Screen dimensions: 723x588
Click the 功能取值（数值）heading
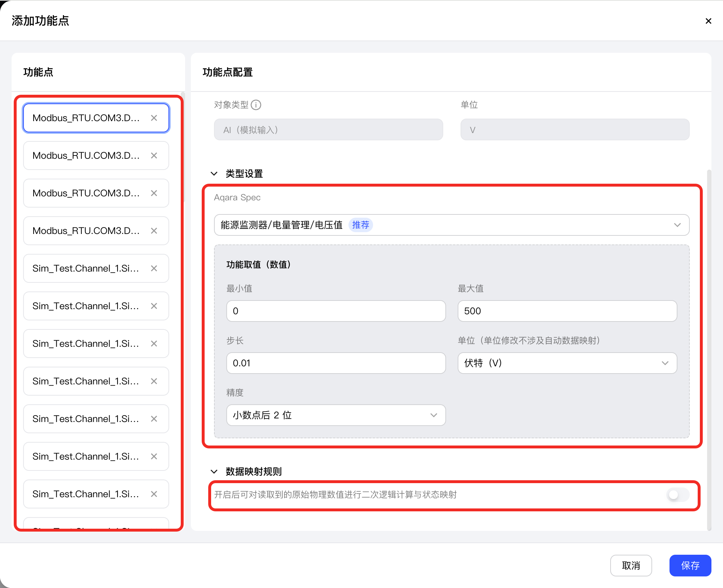pyautogui.click(x=259, y=265)
